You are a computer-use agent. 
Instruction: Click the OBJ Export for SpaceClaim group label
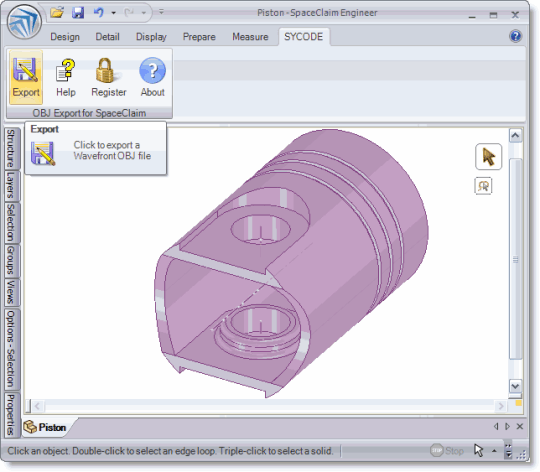tap(89, 113)
